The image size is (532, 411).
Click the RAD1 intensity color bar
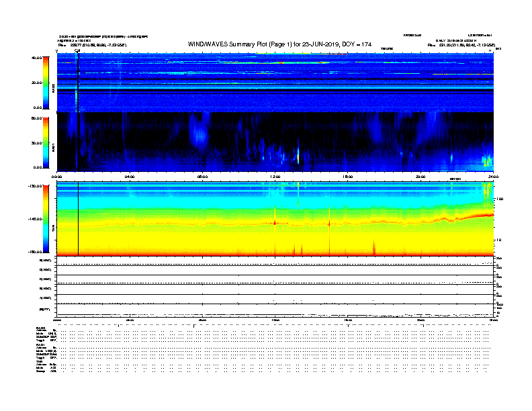[x=46, y=143]
